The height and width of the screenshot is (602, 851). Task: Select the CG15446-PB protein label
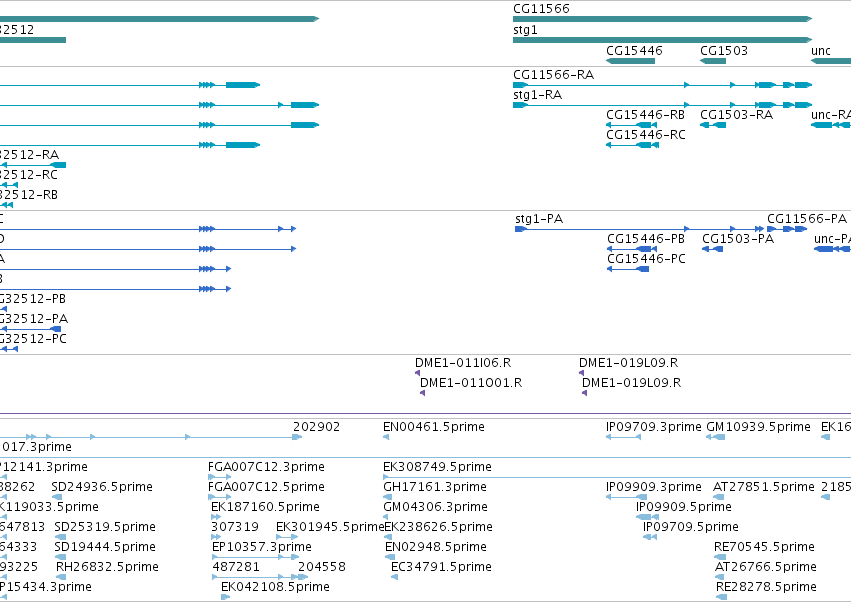(646, 239)
